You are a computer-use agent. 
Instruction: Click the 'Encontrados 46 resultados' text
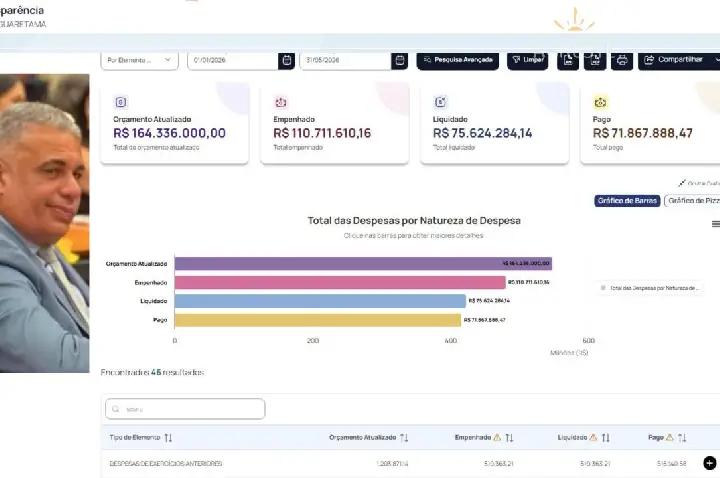point(152,372)
